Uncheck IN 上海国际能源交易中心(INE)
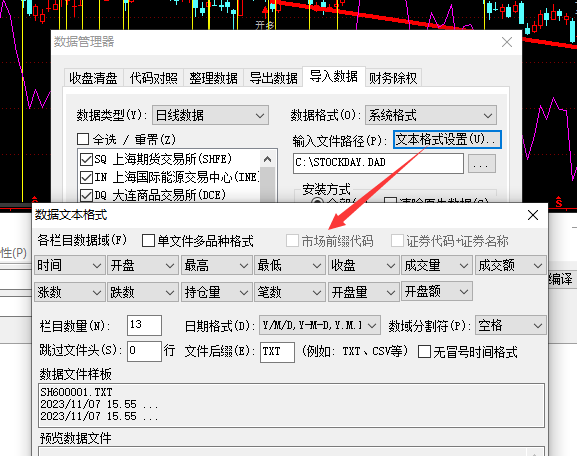577x456 pixels. [86, 177]
